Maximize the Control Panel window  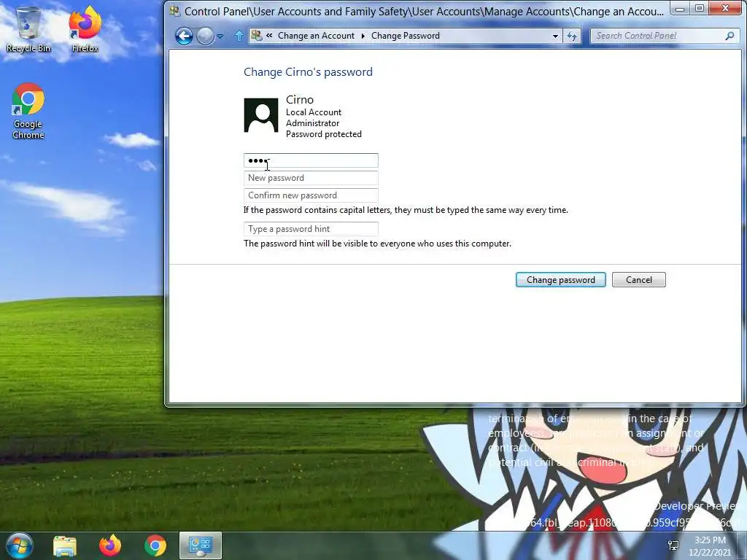[x=700, y=8]
